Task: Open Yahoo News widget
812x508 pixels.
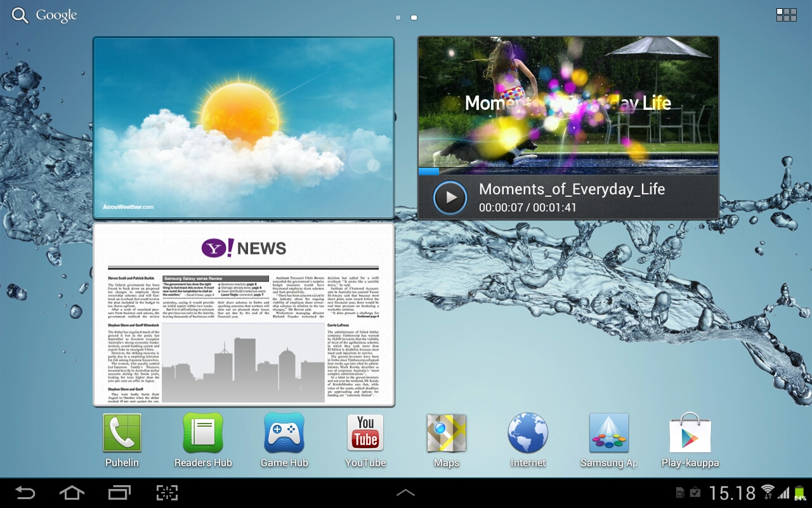Action: [x=244, y=314]
